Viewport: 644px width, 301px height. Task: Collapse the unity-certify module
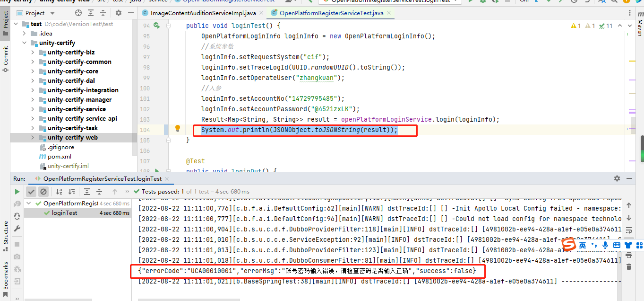coord(25,43)
